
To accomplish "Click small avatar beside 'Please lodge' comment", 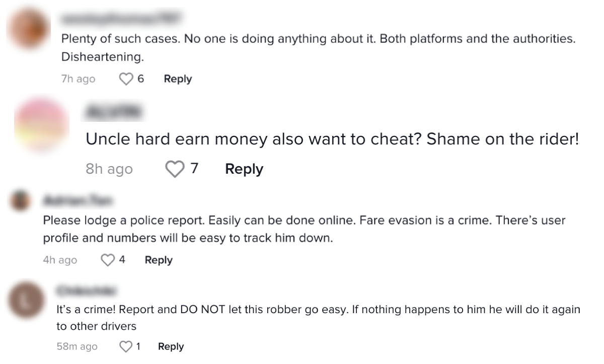I will [21, 201].
